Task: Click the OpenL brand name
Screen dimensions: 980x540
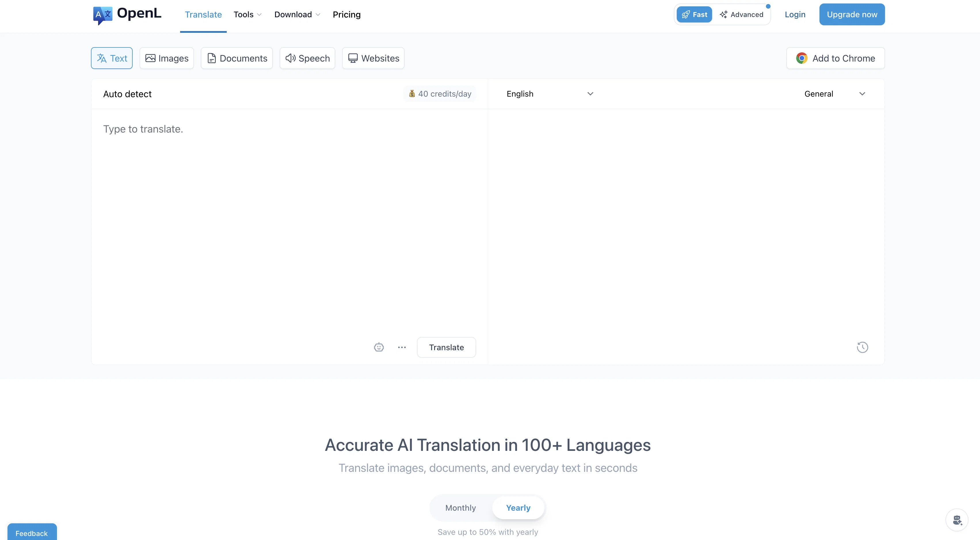Action: click(139, 13)
